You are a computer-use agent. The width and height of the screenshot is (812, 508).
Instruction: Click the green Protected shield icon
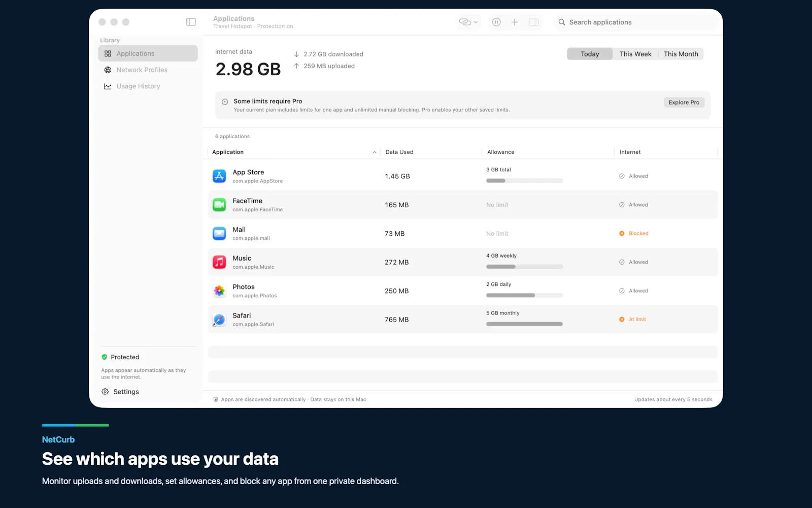coord(105,357)
